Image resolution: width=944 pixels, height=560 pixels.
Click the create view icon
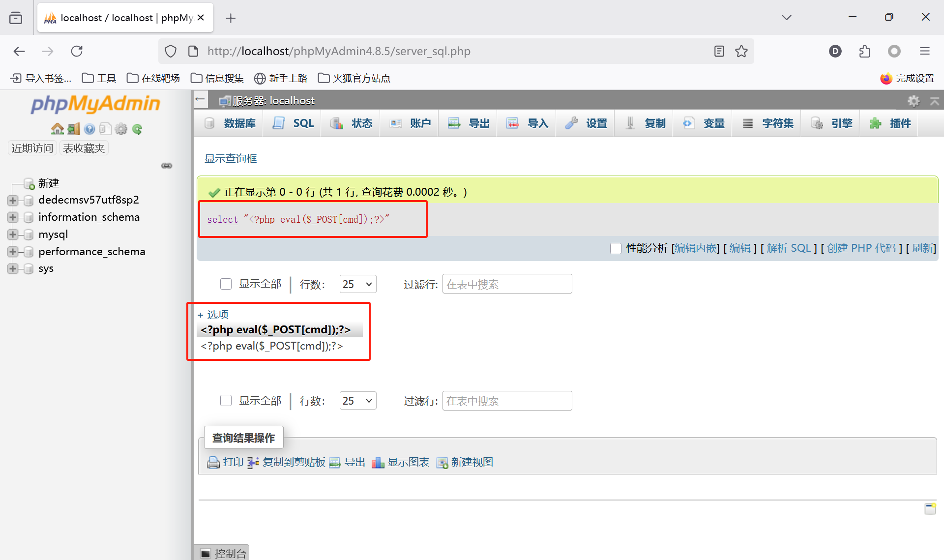pyautogui.click(x=442, y=463)
